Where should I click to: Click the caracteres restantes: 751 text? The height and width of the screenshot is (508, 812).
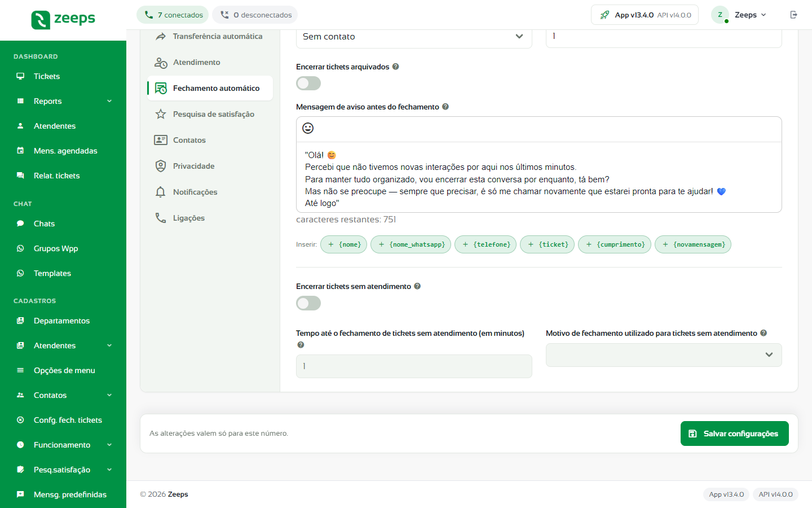pyautogui.click(x=346, y=220)
